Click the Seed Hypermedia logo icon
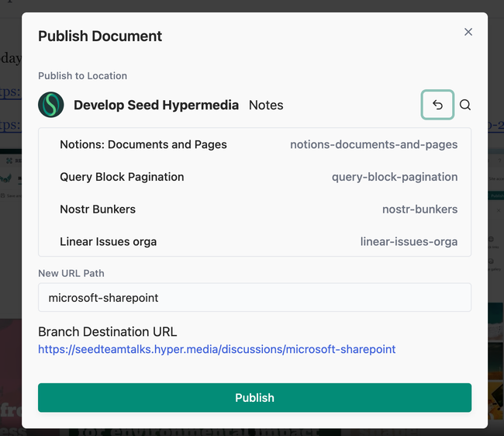 pyautogui.click(x=51, y=105)
